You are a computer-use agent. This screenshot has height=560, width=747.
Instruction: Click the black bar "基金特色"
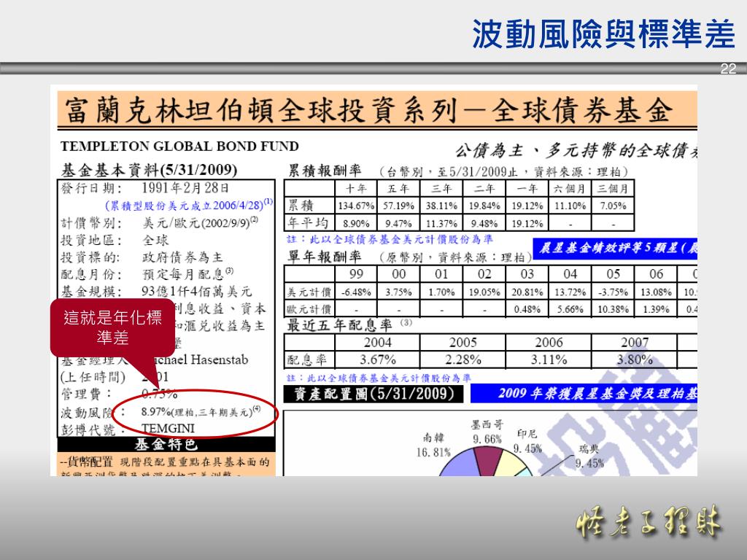click(x=166, y=444)
